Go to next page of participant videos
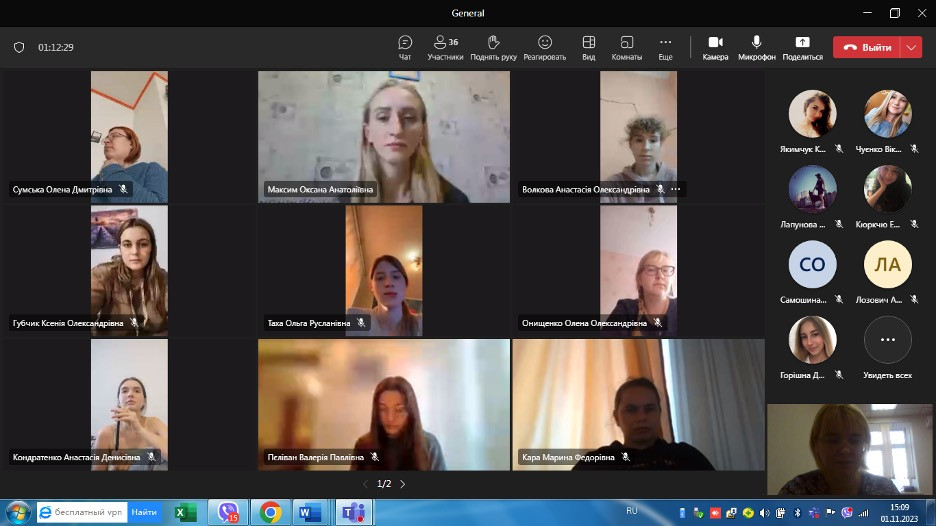Image resolution: width=936 pixels, height=526 pixels. 403,484
